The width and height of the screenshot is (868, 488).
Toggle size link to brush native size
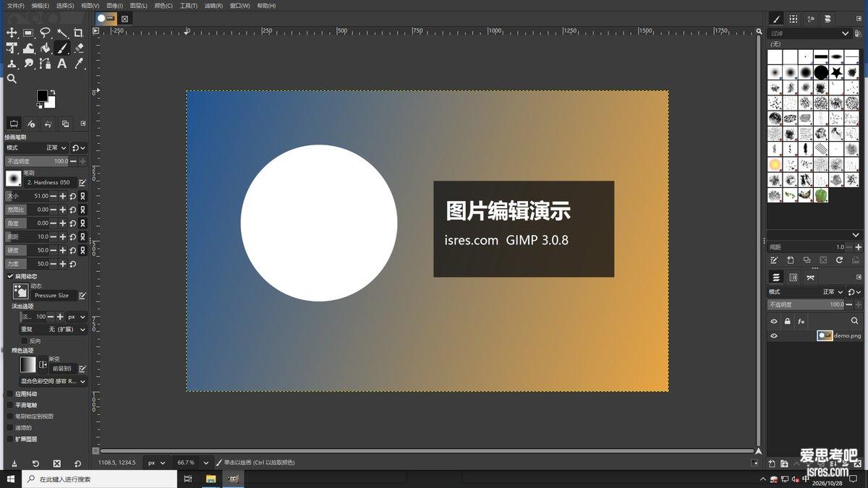click(82, 196)
